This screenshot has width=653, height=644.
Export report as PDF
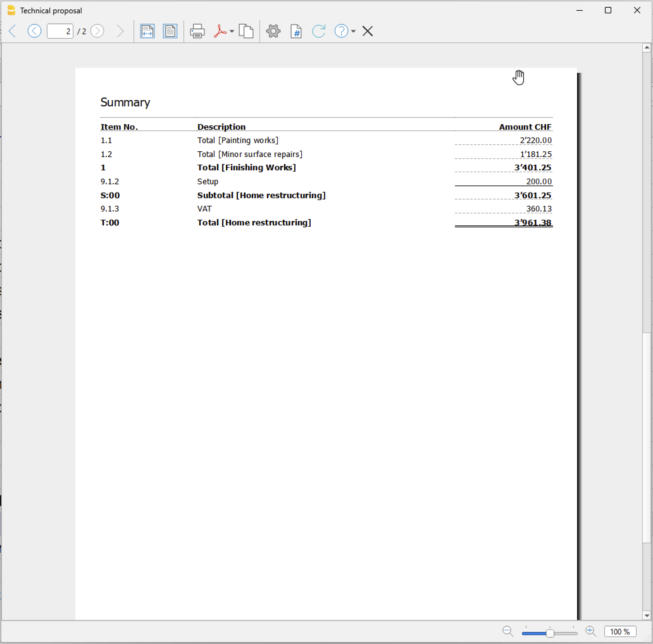220,31
